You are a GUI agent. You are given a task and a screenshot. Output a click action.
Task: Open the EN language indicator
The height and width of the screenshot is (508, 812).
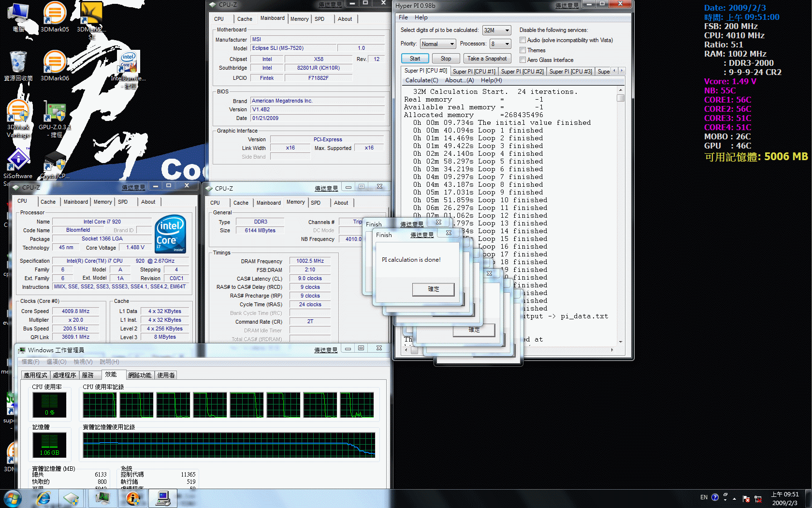pyautogui.click(x=704, y=497)
